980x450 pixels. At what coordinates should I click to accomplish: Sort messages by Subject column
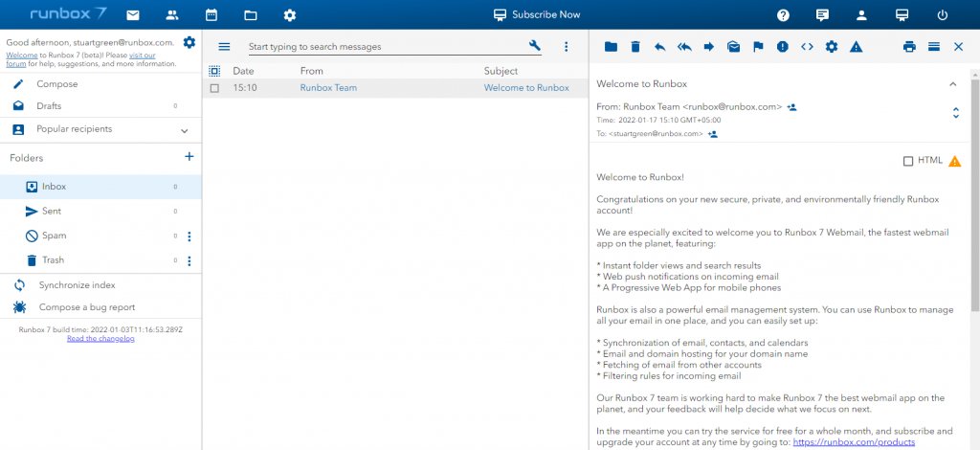[x=501, y=71]
